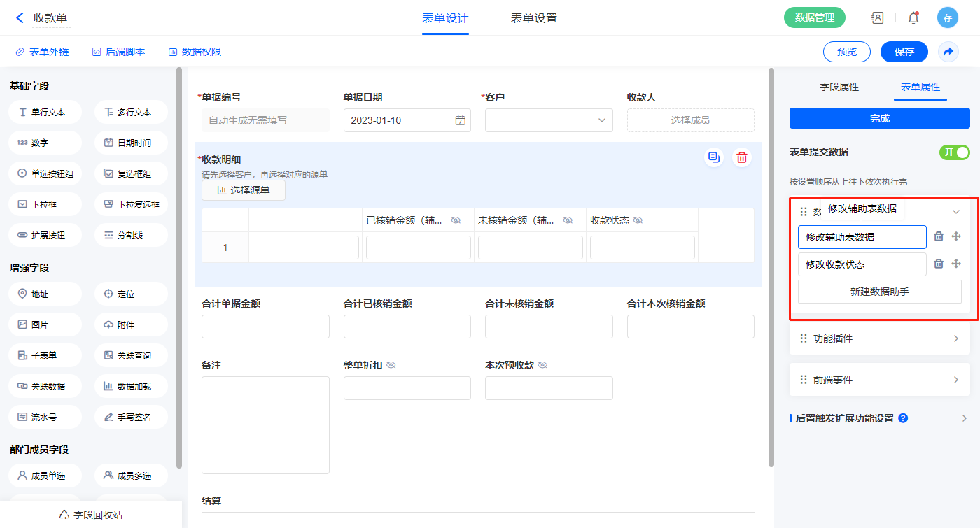Click the red delete icon on 收款明细
Viewport: 980px width, 528px height.
tap(741, 158)
